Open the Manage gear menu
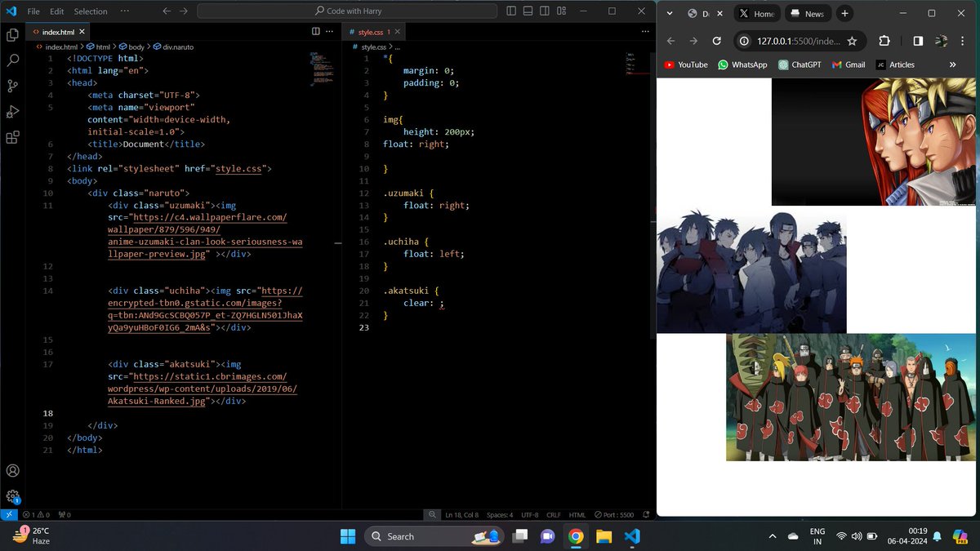980x551 pixels. [x=12, y=495]
